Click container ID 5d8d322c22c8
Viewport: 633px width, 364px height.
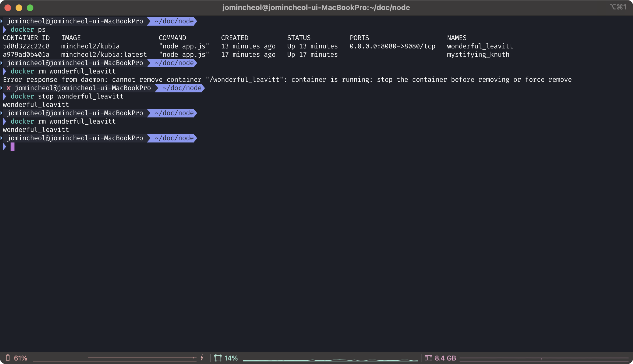click(x=26, y=46)
